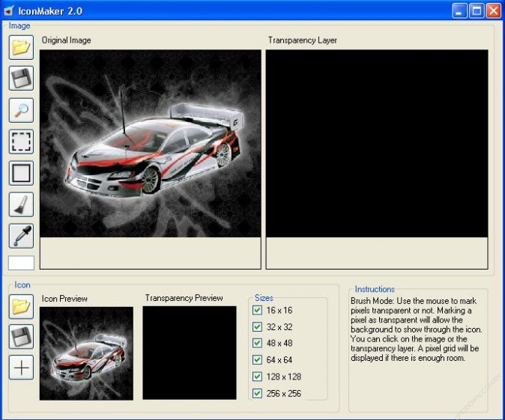Toggle the 32 x 32 size option

click(x=258, y=326)
